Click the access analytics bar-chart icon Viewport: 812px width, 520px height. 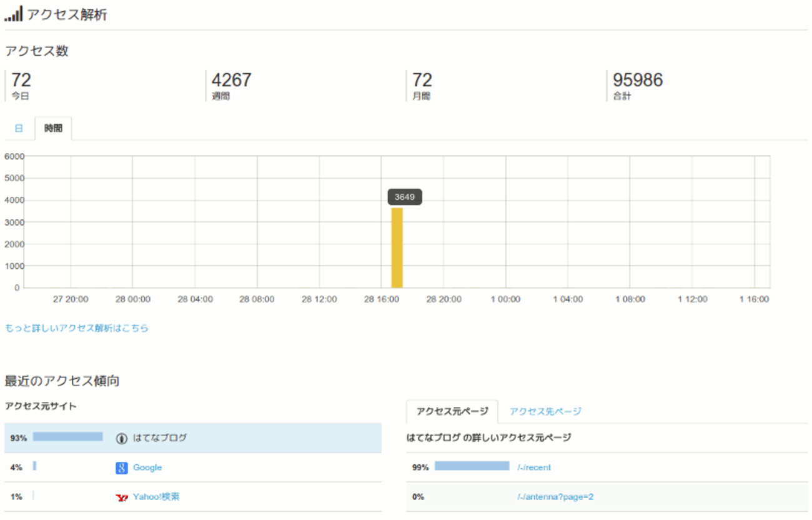point(14,14)
